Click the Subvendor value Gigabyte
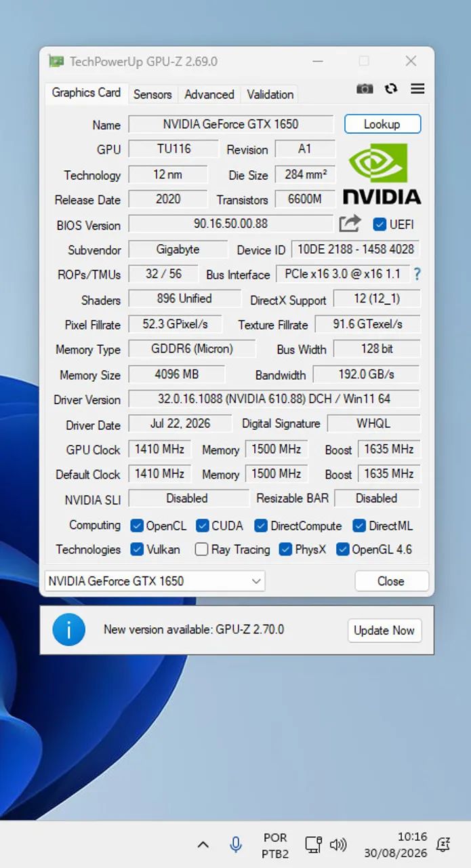 [x=178, y=249]
